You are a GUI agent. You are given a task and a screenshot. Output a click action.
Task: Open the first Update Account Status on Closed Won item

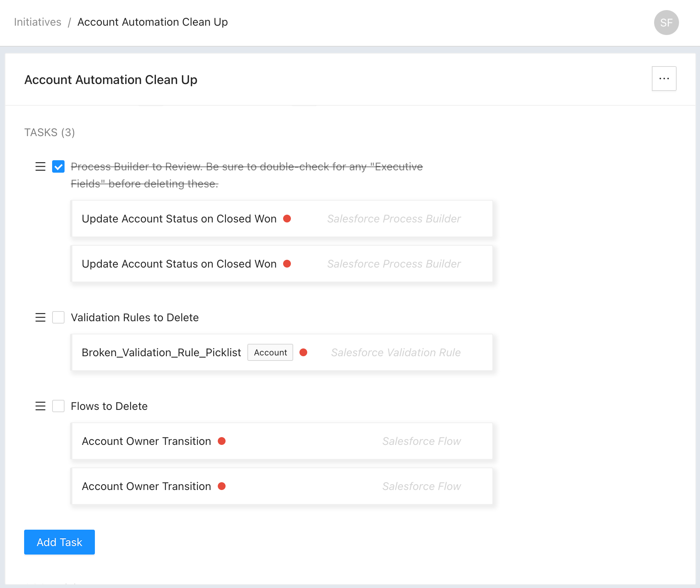(179, 219)
